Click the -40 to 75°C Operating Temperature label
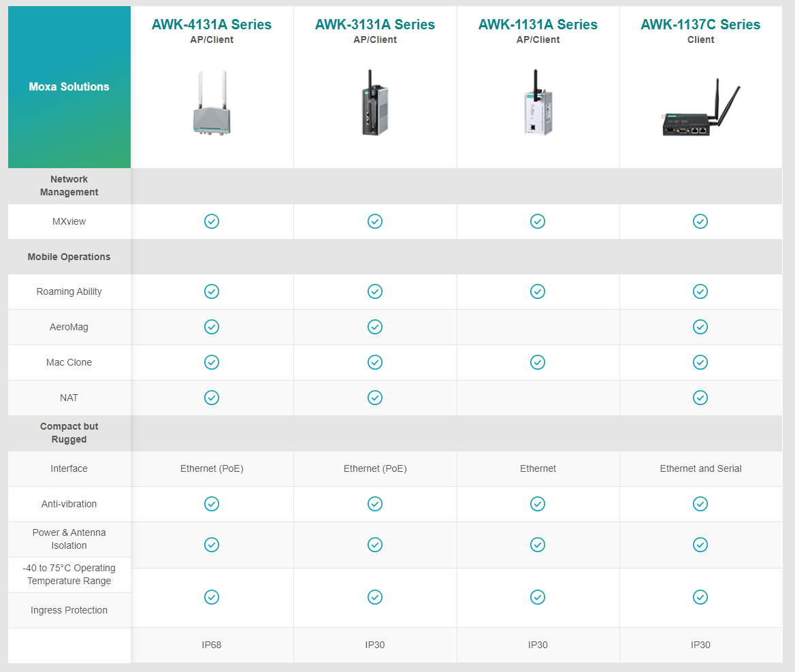 click(x=69, y=575)
